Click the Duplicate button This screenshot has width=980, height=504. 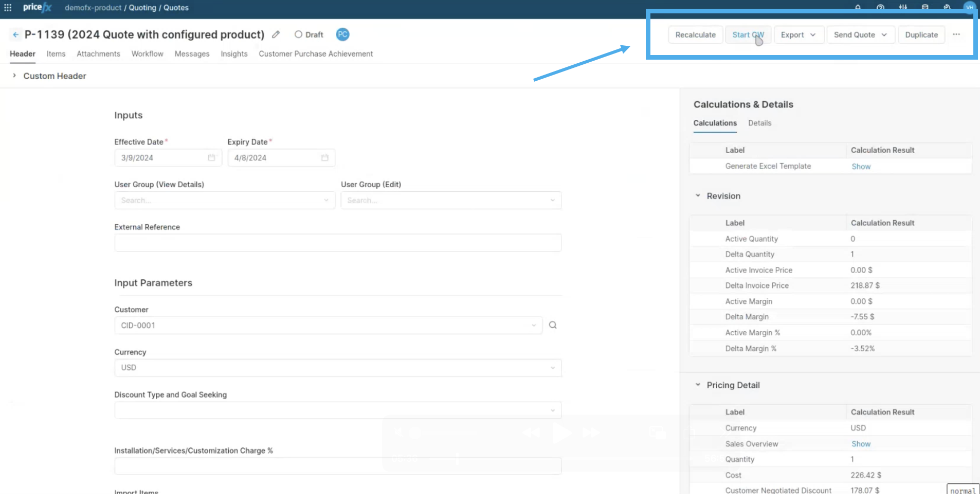921,35
